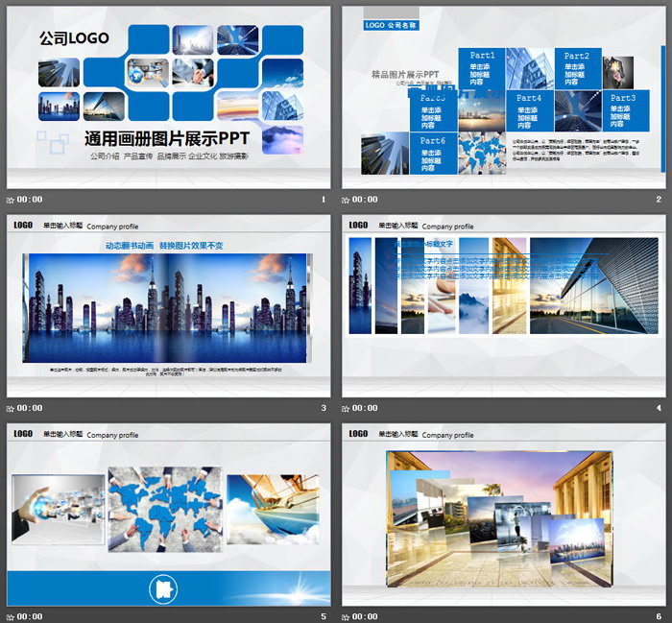The image size is (672, 623).
Task: Click the transition star icon under slide 4
Action: click(x=347, y=408)
